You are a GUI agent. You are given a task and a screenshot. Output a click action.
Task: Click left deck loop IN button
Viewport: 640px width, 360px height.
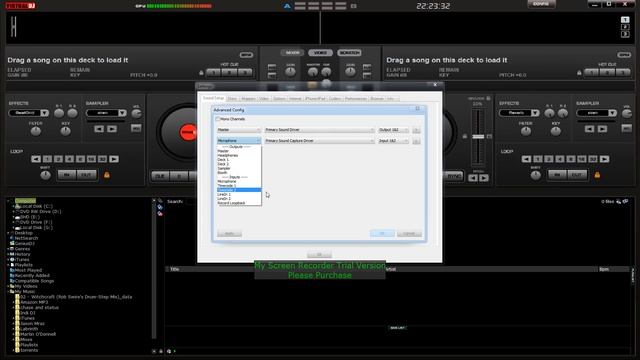[67, 175]
